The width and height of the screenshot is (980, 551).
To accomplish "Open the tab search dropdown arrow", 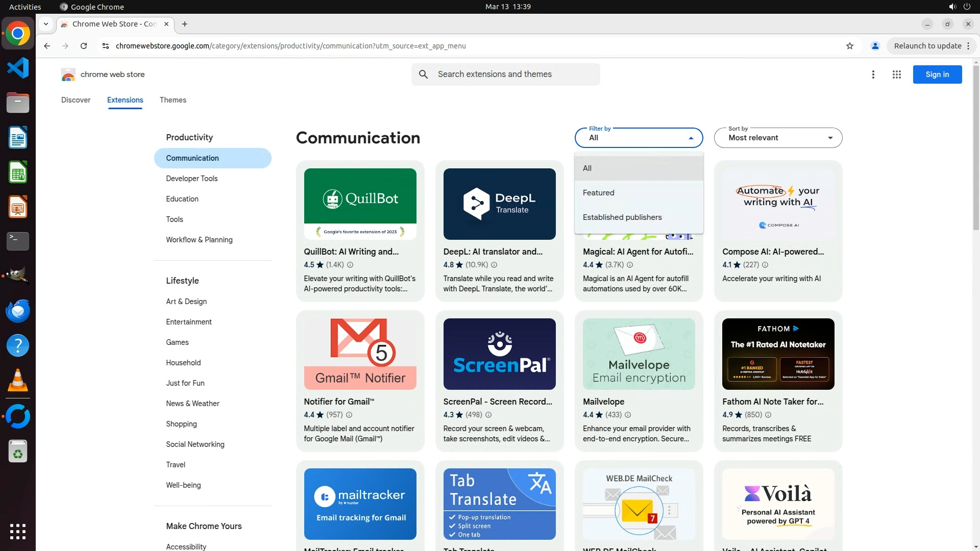I will click(46, 24).
